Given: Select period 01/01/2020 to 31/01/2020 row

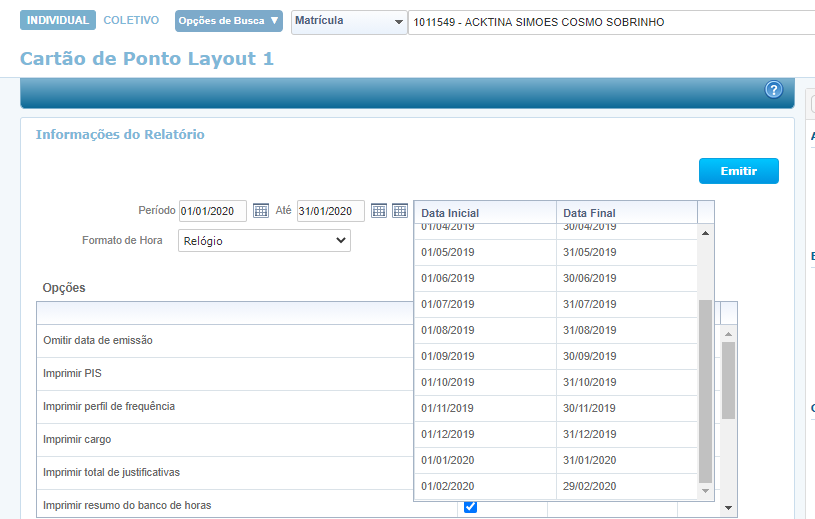Looking at the screenshot, I should pyautogui.click(x=555, y=460).
